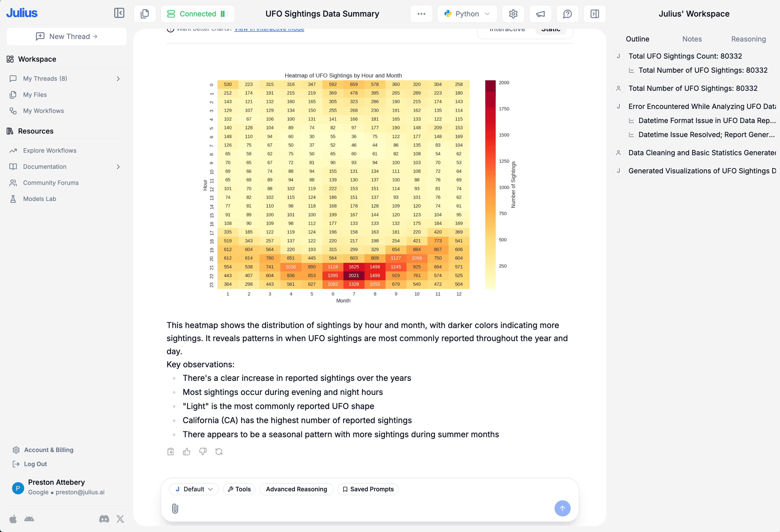Open the announcements megaphone icon
Screen dimensions: 780x532
pyautogui.click(x=540, y=14)
